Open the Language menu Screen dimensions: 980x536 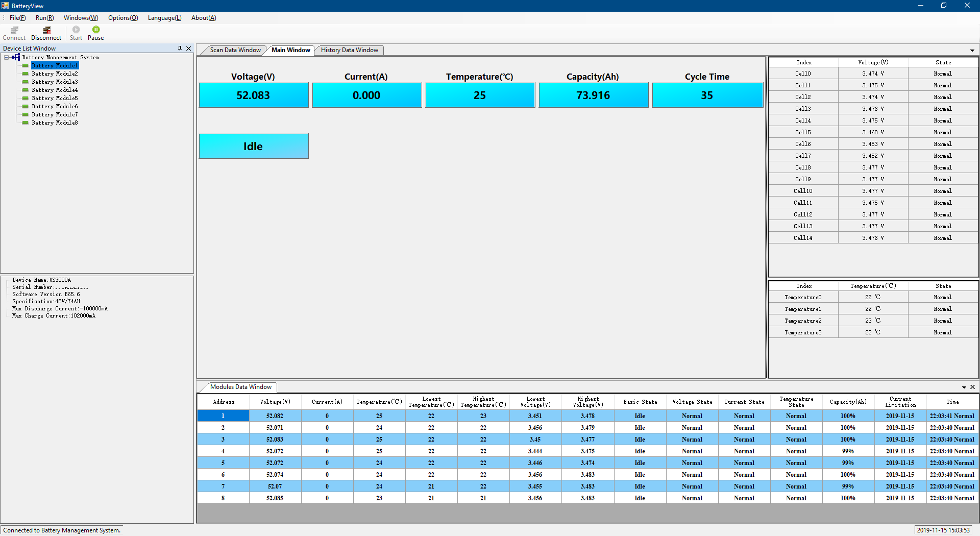coord(164,18)
